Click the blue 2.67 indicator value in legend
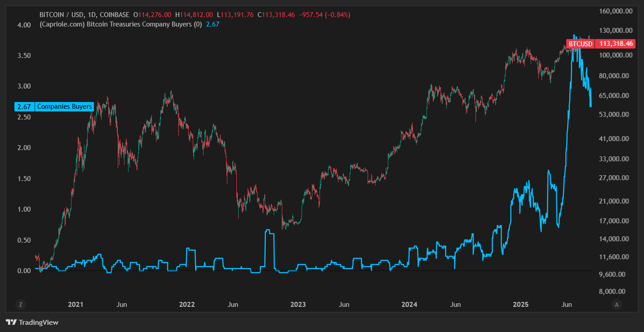Viewport: 644px width, 332px height. click(213, 24)
